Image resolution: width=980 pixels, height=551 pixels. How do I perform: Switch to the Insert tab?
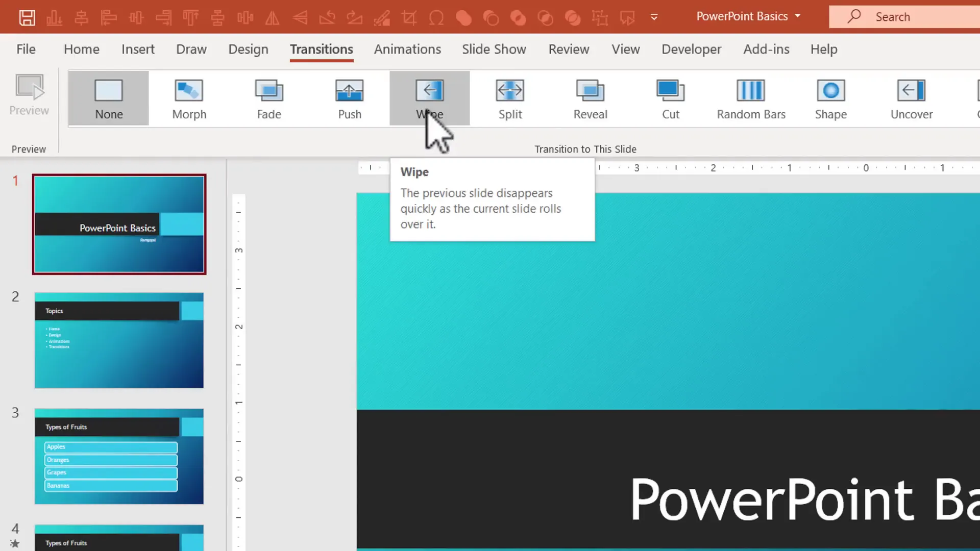[138, 49]
